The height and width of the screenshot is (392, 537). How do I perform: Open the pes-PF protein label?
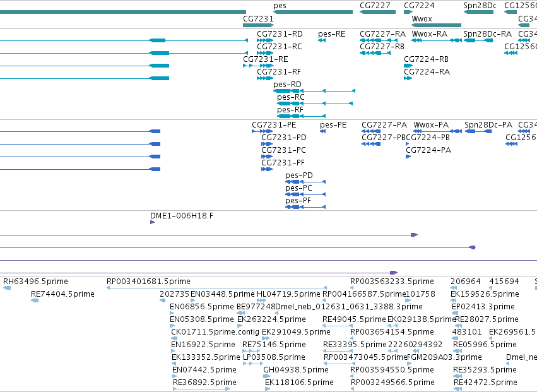298,201
